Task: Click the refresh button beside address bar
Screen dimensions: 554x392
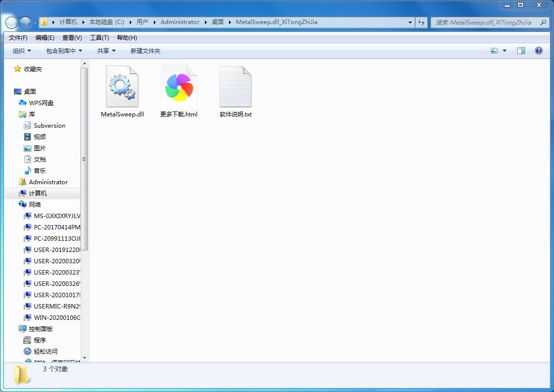Action: pyautogui.click(x=421, y=22)
